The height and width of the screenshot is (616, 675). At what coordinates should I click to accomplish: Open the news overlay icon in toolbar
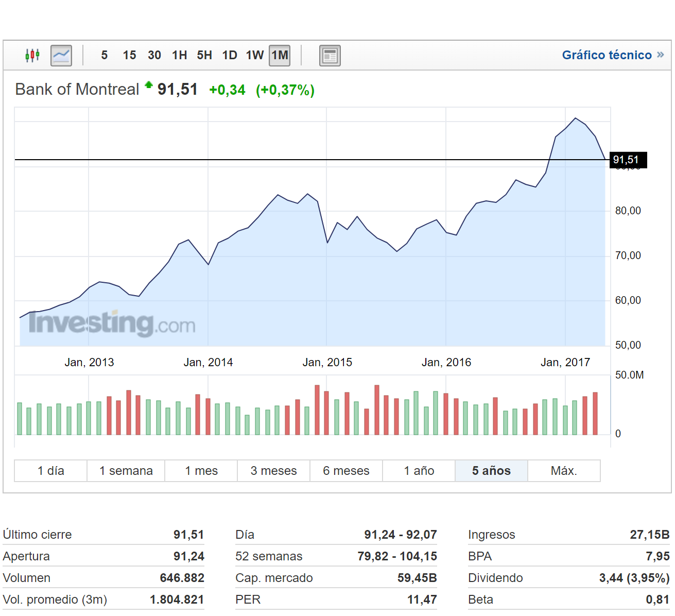coord(330,55)
